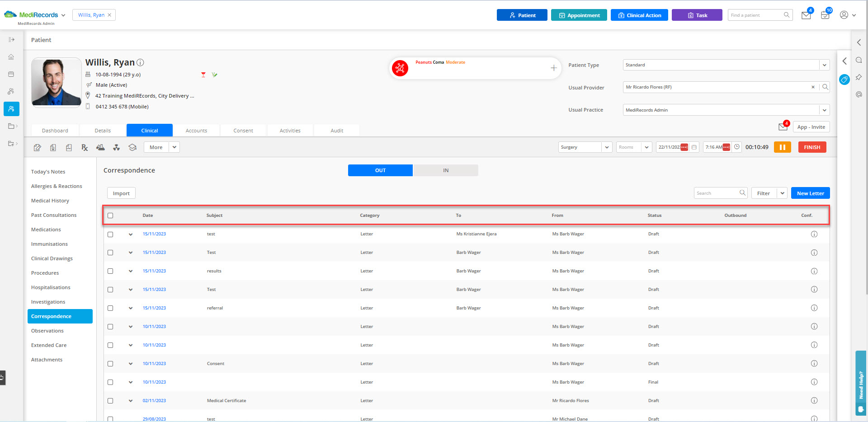Open the radiology request icon
868x422 pixels.
[116, 147]
